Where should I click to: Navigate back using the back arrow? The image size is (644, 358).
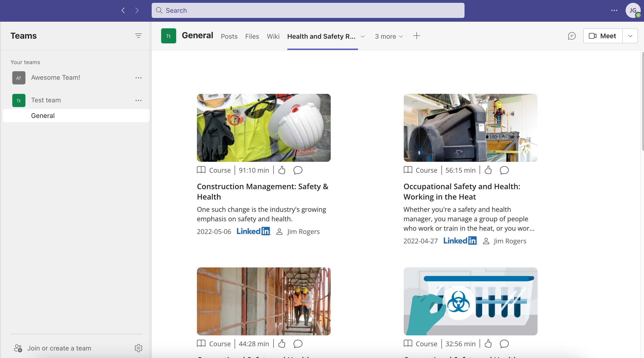click(x=123, y=10)
